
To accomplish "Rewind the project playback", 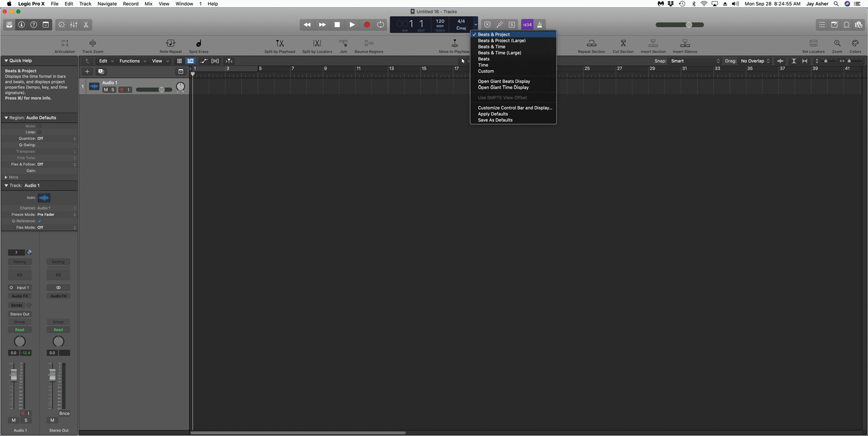I will point(307,25).
